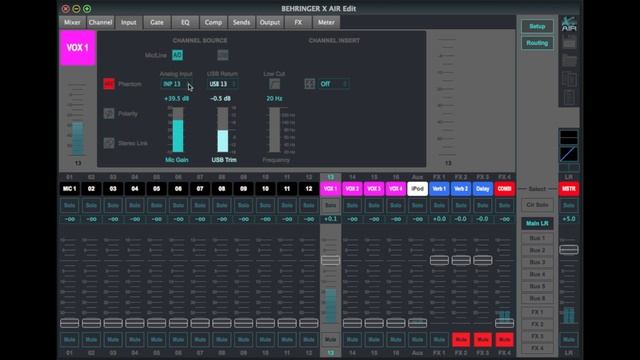Select the Main LR send layer
The width and height of the screenshot is (640, 360).
point(537,223)
